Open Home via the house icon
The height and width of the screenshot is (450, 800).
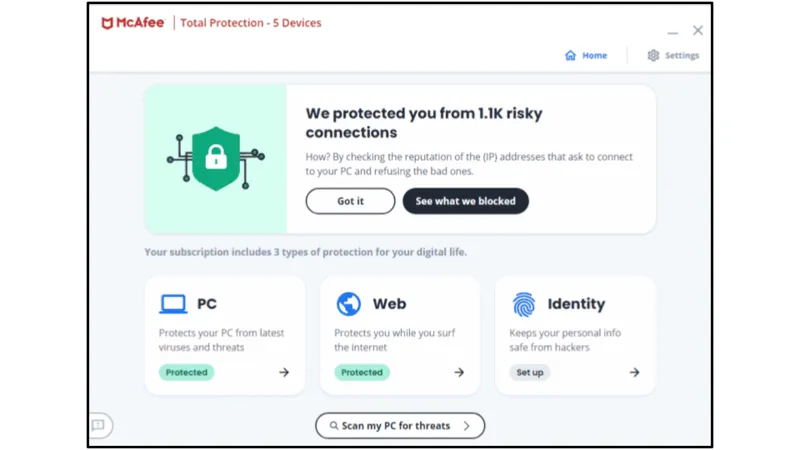[x=570, y=55]
